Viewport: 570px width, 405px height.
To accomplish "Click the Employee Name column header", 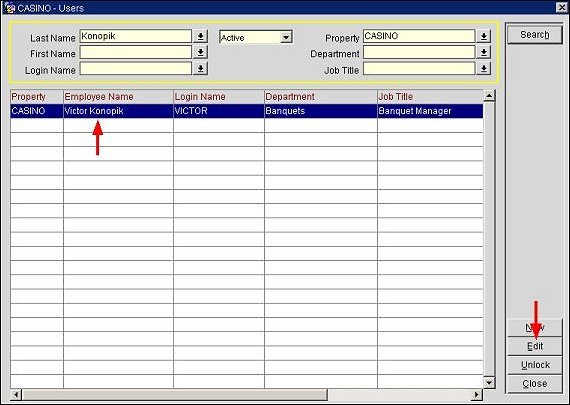I will click(x=118, y=97).
